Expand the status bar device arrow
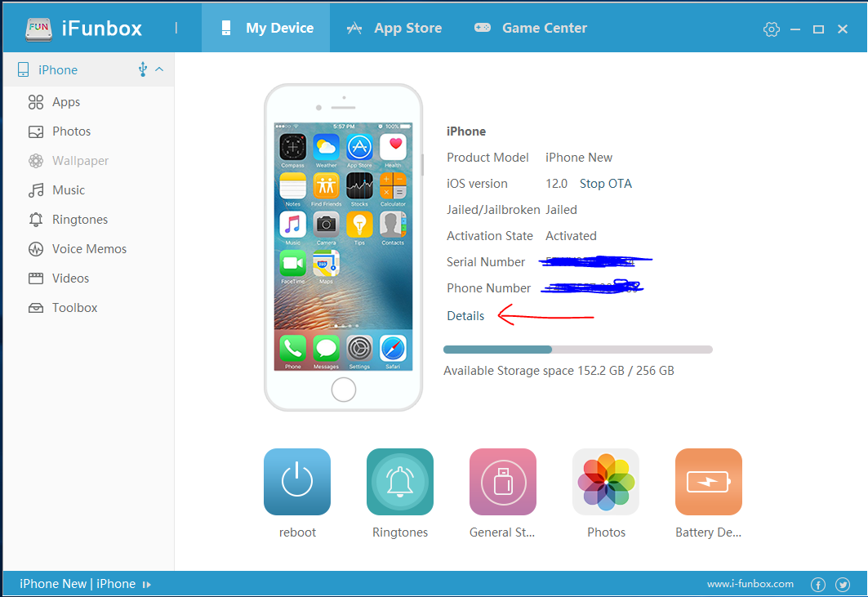Viewport: 868px width, 597px height. point(147,584)
